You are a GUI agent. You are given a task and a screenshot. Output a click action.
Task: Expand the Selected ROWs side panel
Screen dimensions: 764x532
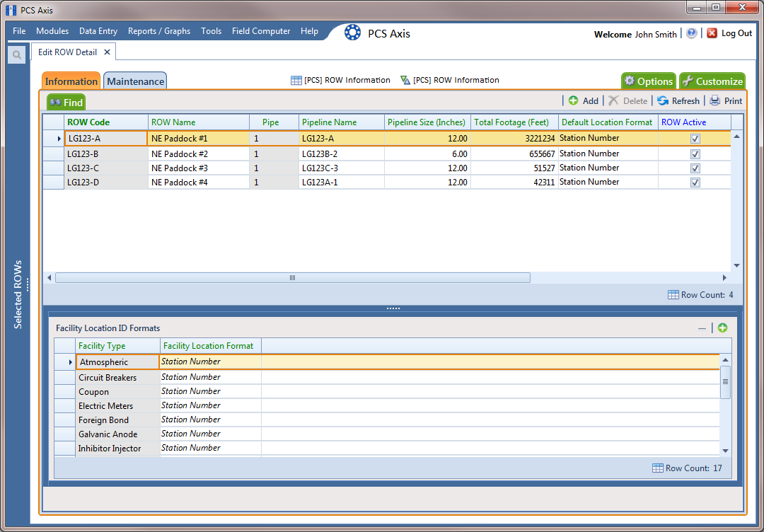[18, 295]
